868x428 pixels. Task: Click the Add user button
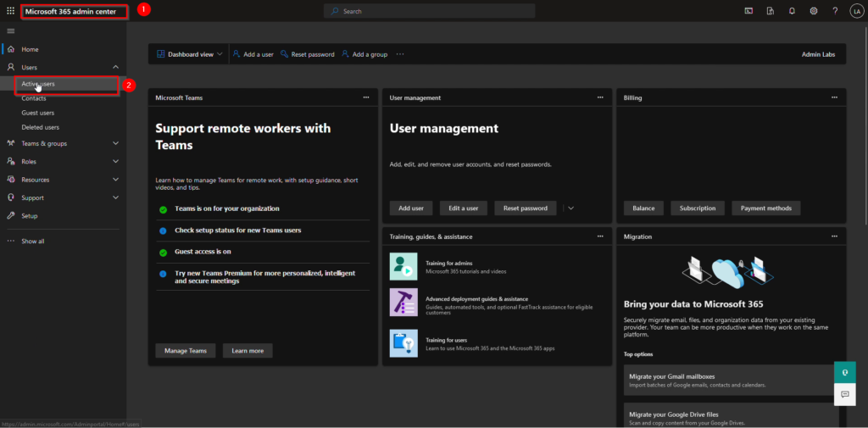[411, 208]
